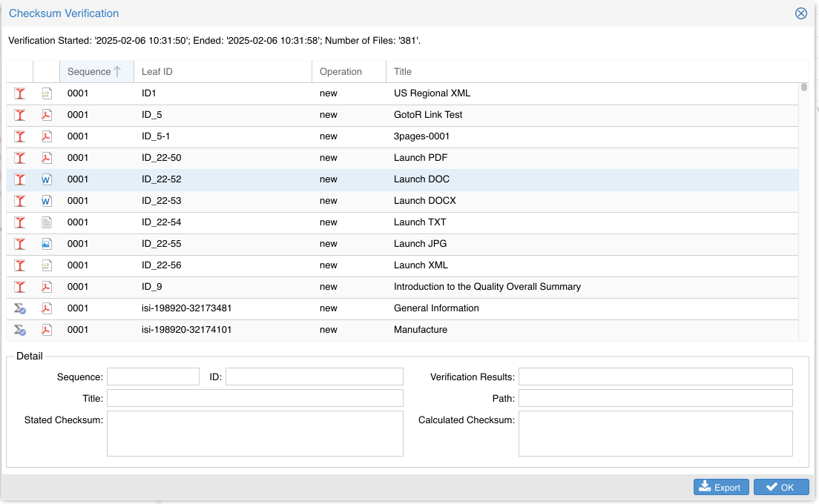Click the sigma verified icon for General Information
819x504 pixels.
pos(20,308)
